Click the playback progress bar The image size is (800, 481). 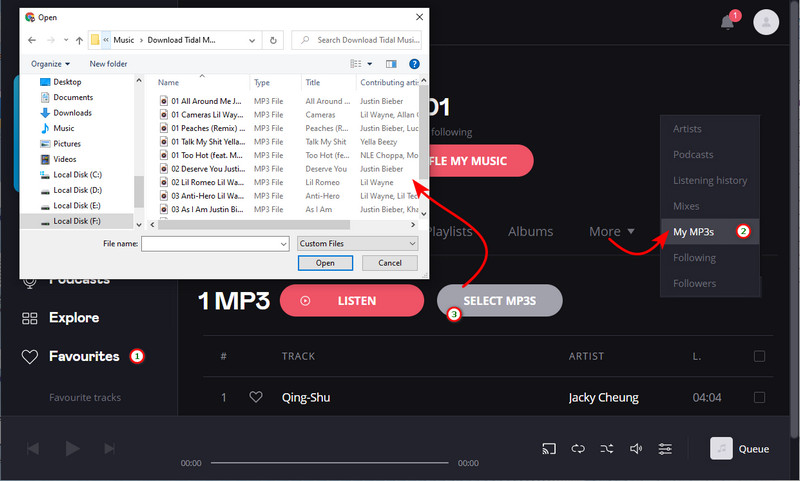(330, 463)
